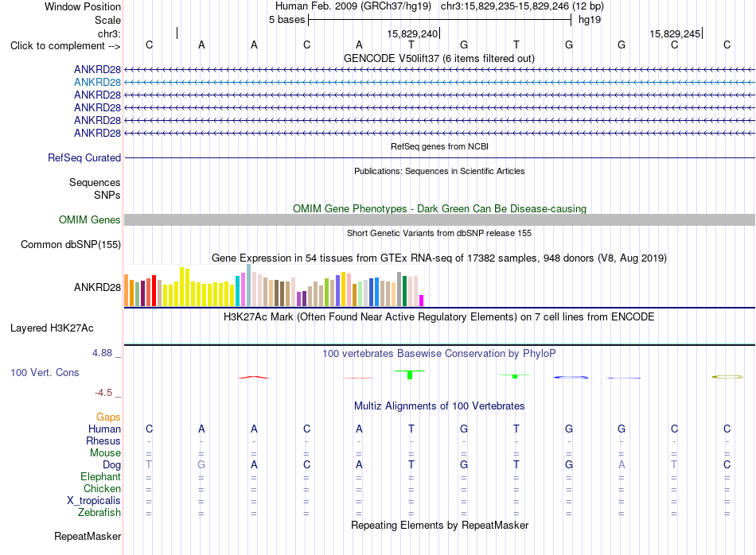Click the 15,829,245 position marker
This screenshot has height=555, width=756.
point(676,33)
